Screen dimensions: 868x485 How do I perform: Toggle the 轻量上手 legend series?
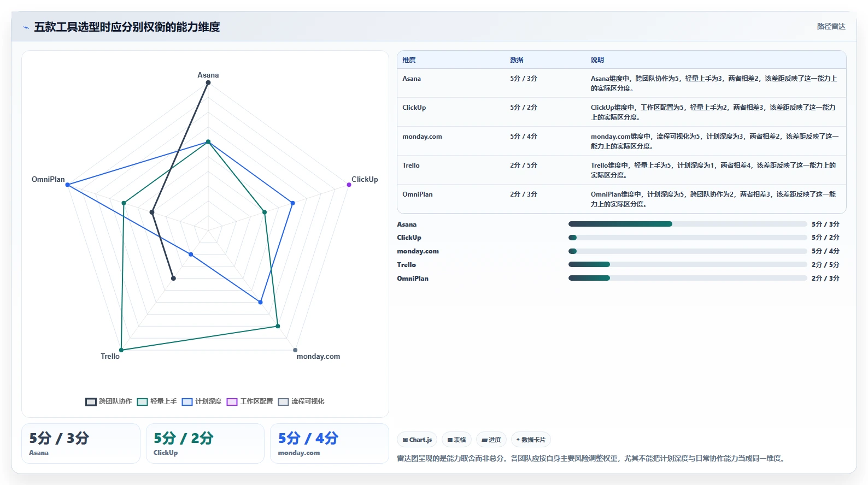point(157,401)
